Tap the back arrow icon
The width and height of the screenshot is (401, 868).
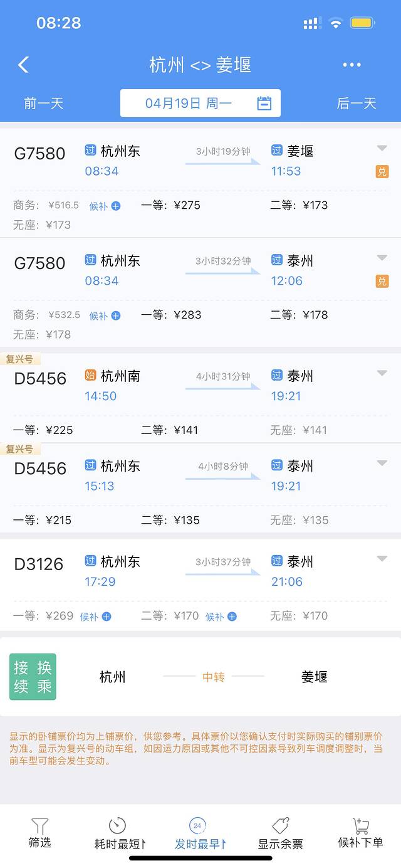click(24, 65)
